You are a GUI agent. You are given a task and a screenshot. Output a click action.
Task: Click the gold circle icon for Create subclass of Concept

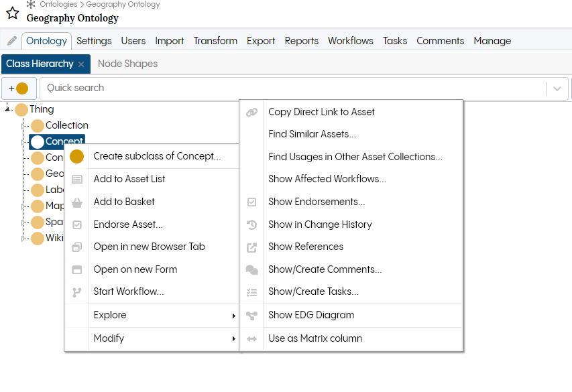[77, 155]
